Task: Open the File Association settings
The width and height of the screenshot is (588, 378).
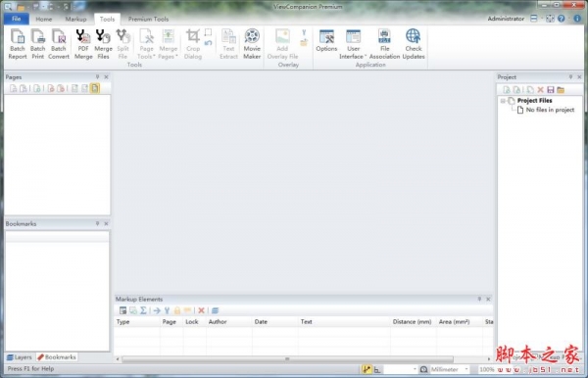Action: coord(384,44)
